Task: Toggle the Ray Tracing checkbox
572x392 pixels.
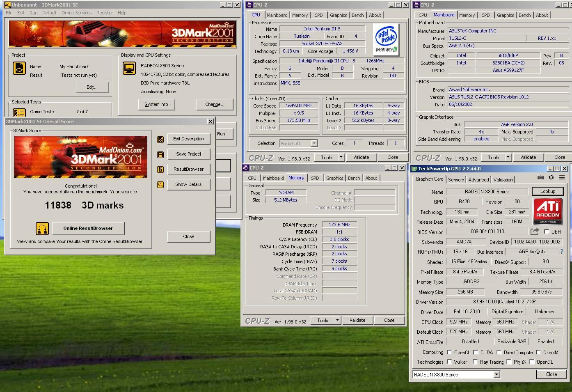Action: click(475, 362)
